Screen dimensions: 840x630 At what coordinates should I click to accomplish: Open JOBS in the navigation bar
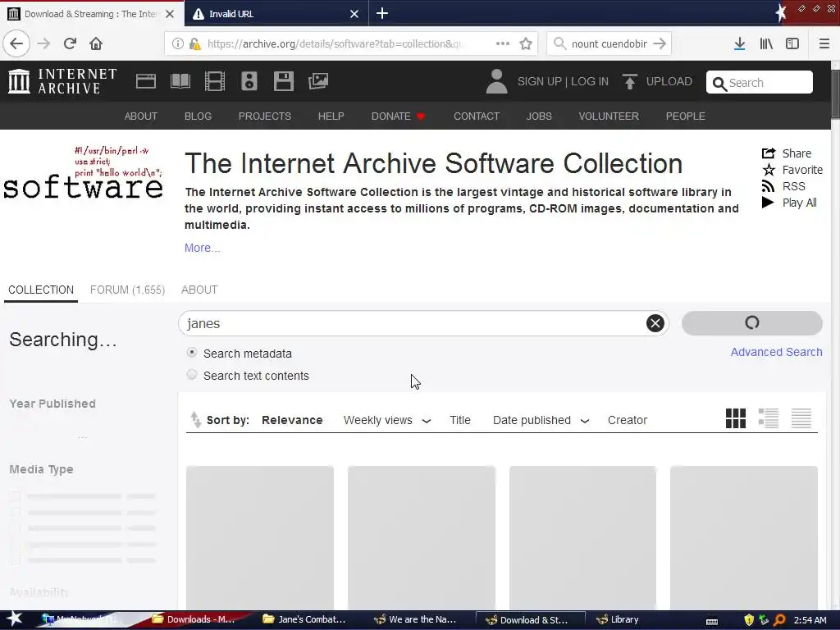click(x=539, y=116)
